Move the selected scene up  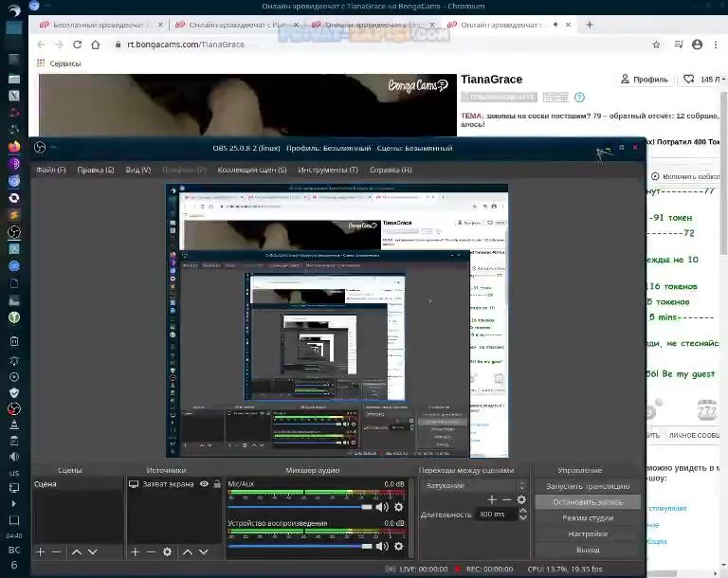[x=75, y=551]
